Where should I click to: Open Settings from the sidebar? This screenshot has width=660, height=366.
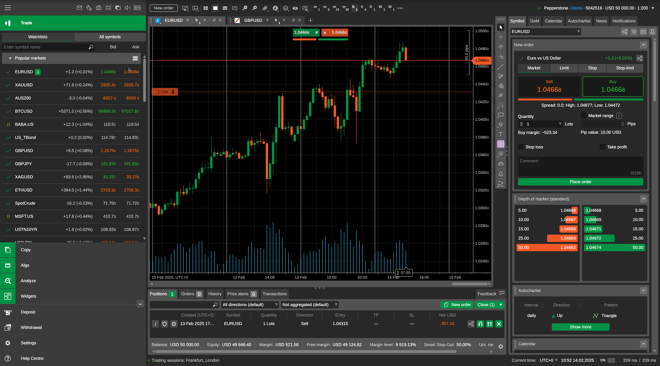coord(28,343)
